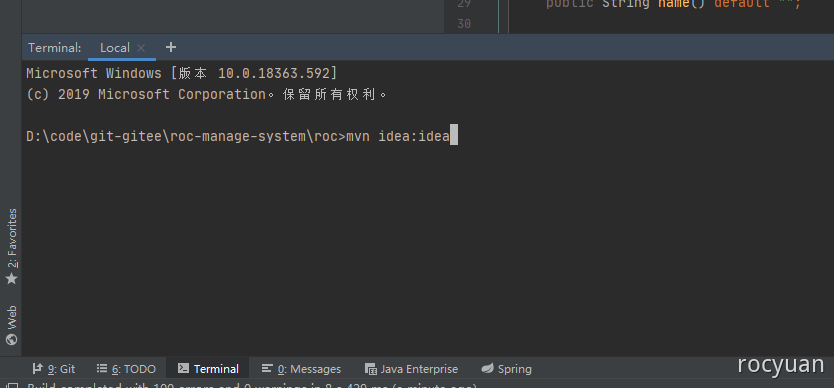Viewport: 834px width, 388px height.
Task: Select the Local terminal tab
Action: click(x=115, y=48)
